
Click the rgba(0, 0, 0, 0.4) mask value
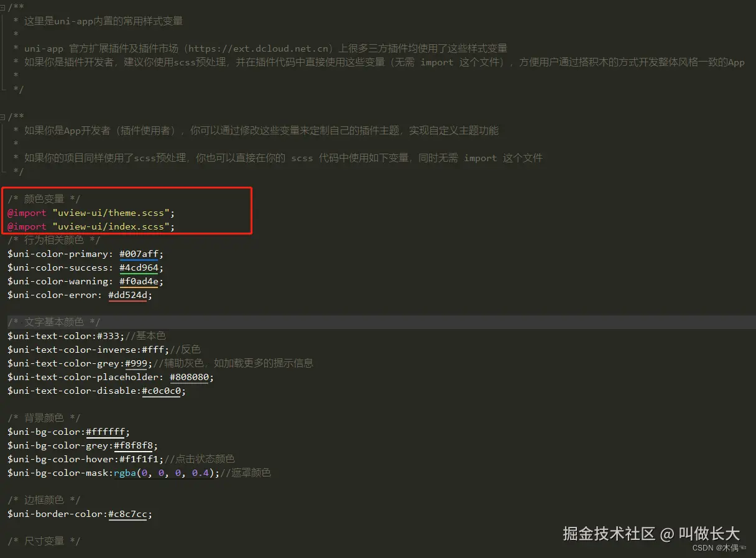point(164,473)
